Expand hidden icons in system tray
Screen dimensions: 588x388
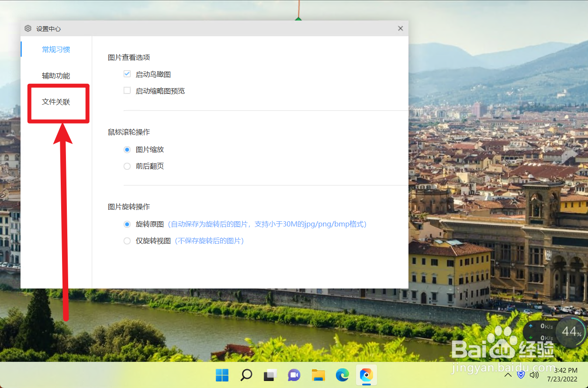pos(508,374)
